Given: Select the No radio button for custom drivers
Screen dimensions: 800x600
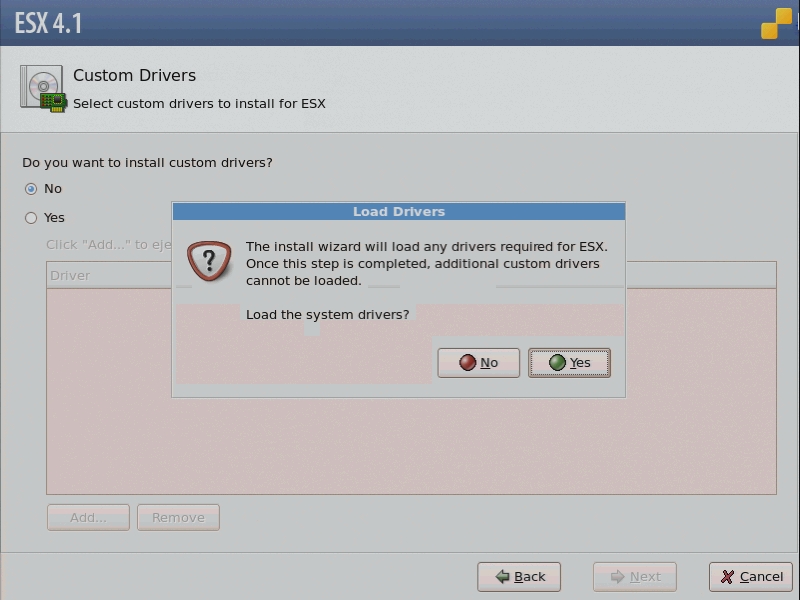Looking at the screenshot, I should click(x=31, y=189).
